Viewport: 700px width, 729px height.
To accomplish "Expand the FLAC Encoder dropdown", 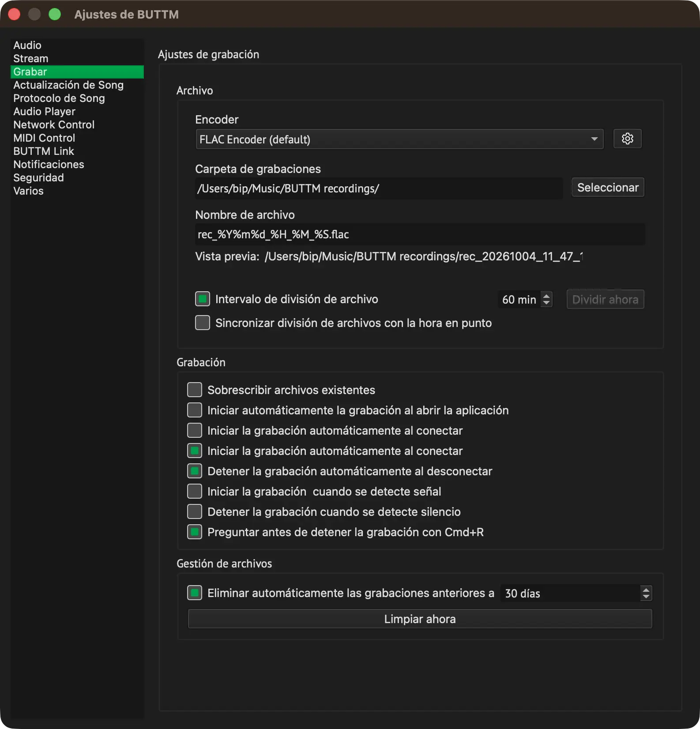I will 399,139.
